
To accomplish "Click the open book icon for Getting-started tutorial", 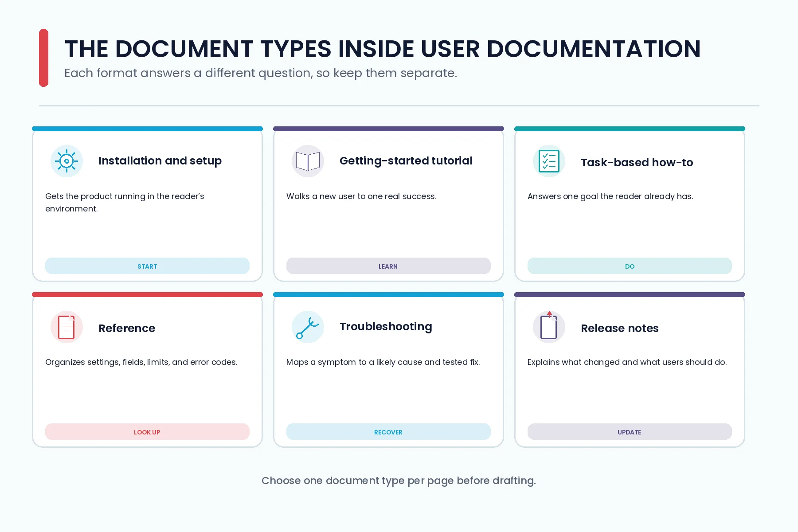I will pyautogui.click(x=308, y=161).
